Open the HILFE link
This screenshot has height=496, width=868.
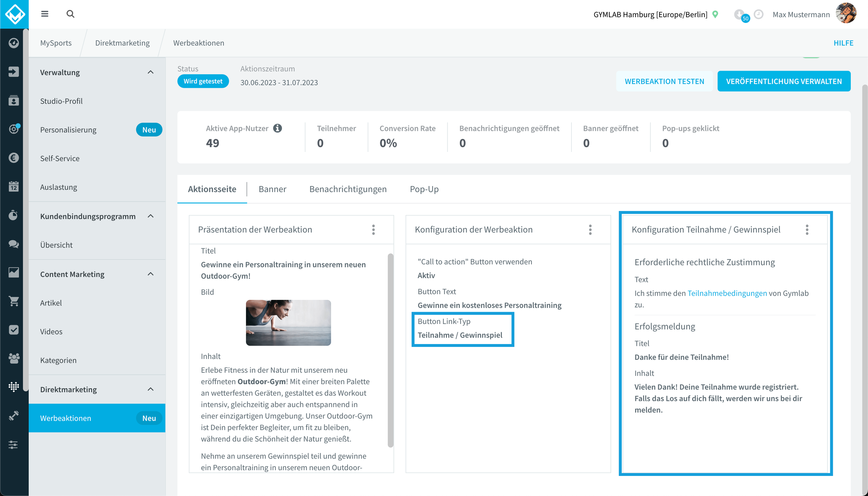tap(843, 43)
